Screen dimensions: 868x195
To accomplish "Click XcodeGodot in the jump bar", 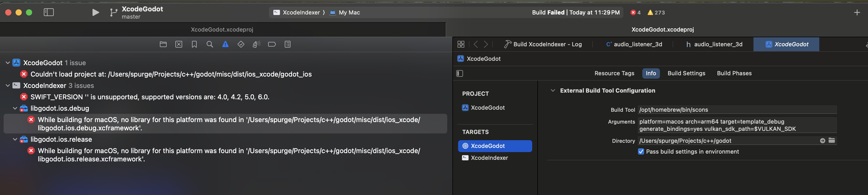I will (479, 59).
